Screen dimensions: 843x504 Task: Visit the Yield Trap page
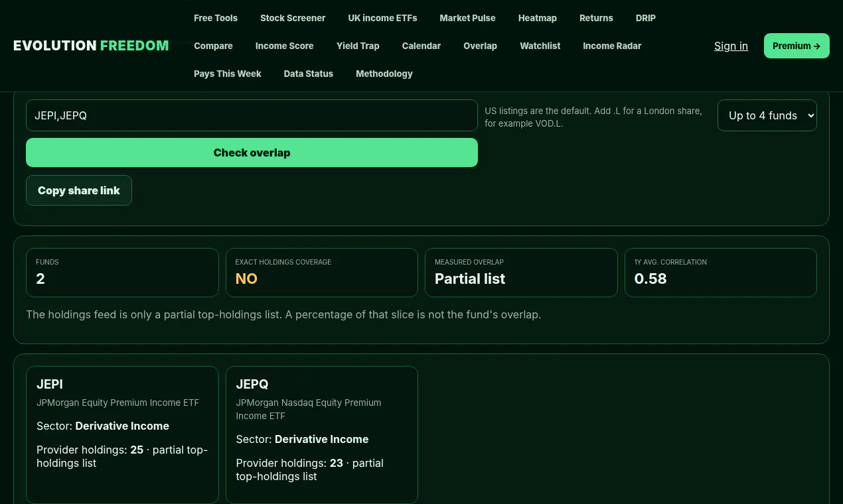tap(358, 46)
